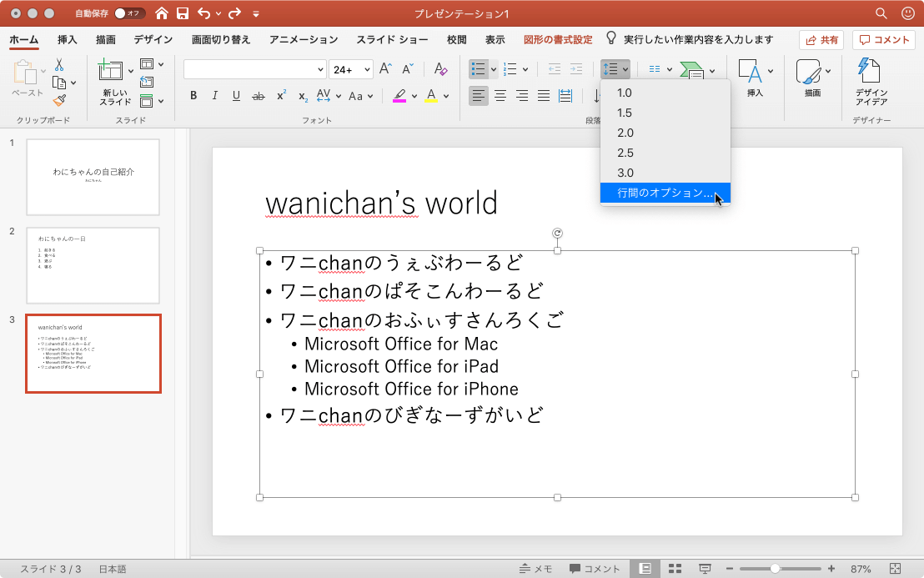Select slide 2 thumbnail わにちゃんの一日

[x=93, y=265]
